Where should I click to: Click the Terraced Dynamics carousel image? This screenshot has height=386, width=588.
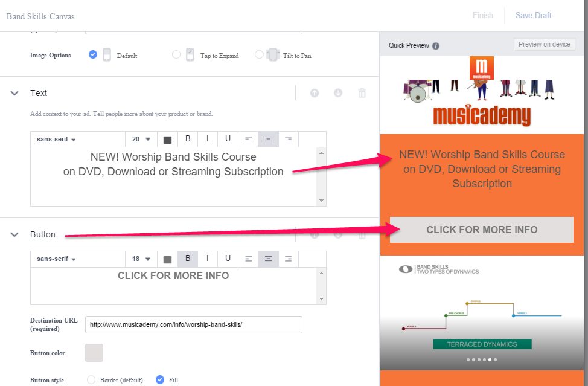coord(482,312)
